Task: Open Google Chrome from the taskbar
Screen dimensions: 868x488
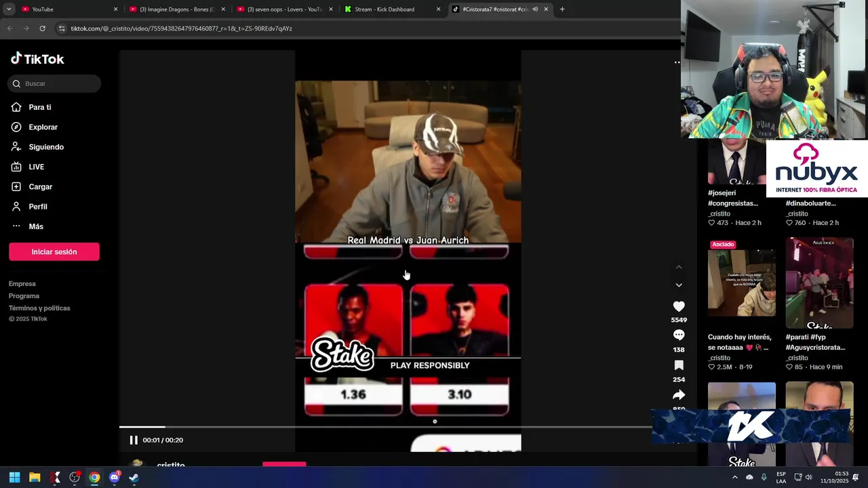Action: [x=94, y=477]
